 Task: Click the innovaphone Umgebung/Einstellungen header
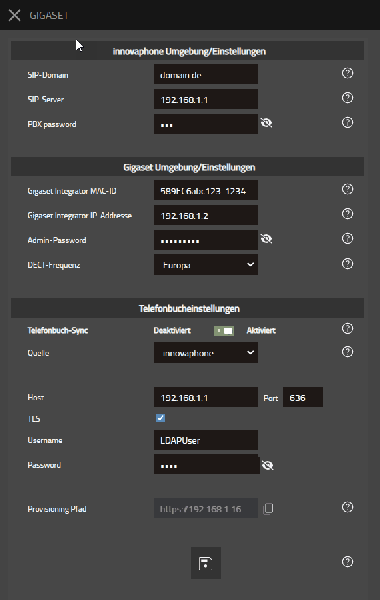189,51
